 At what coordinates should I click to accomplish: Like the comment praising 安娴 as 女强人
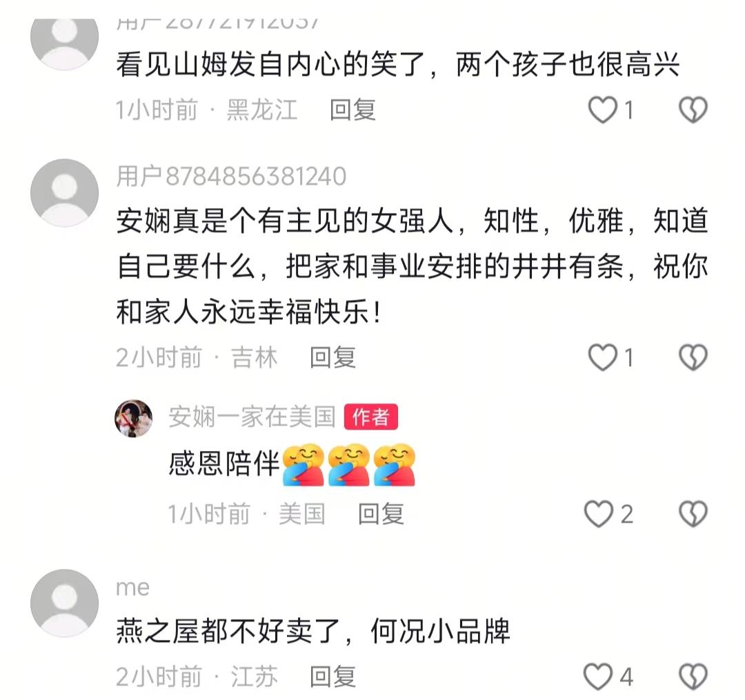[x=602, y=357]
